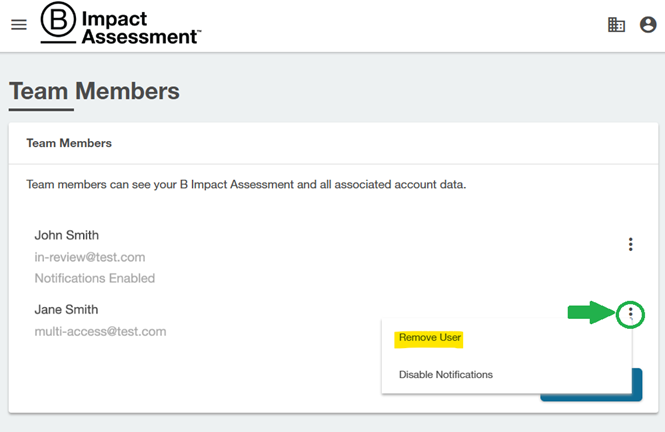Click the green arrow annotation
This screenshot has height=432, width=665.
590,314
